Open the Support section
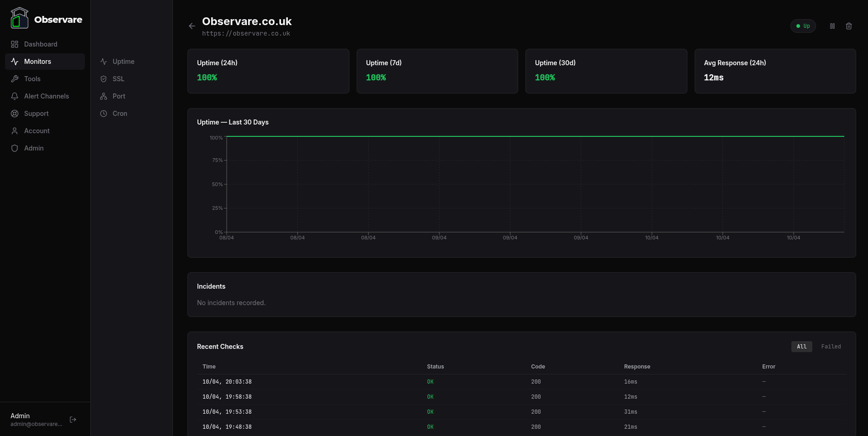Screen dimensions: 868x436 coord(36,113)
